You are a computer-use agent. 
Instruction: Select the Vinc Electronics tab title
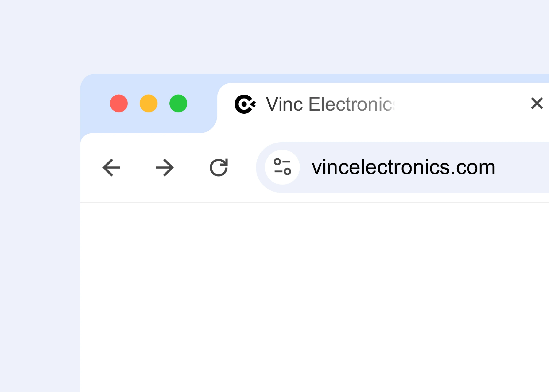(x=330, y=104)
